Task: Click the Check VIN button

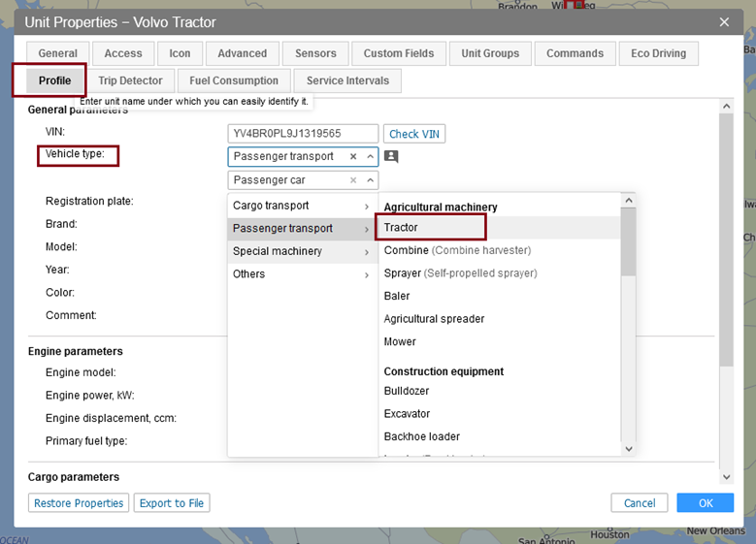Action: 414,134
